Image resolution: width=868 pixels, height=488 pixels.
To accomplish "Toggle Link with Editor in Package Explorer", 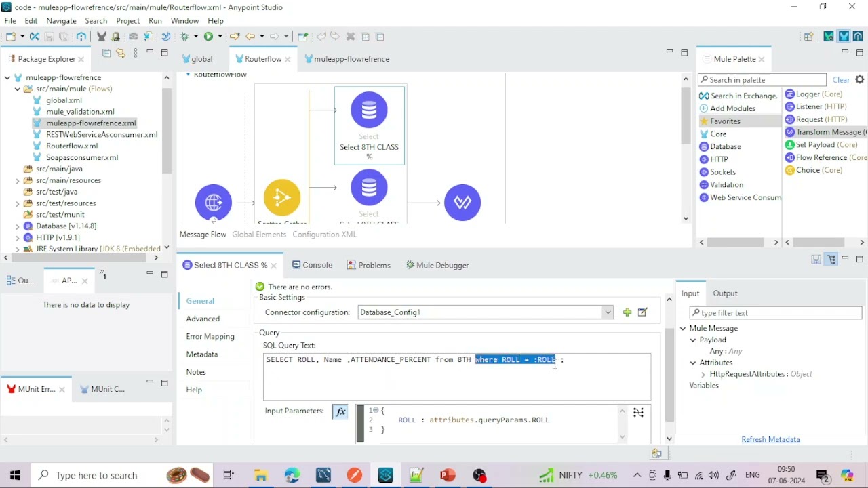I will pyautogui.click(x=121, y=53).
